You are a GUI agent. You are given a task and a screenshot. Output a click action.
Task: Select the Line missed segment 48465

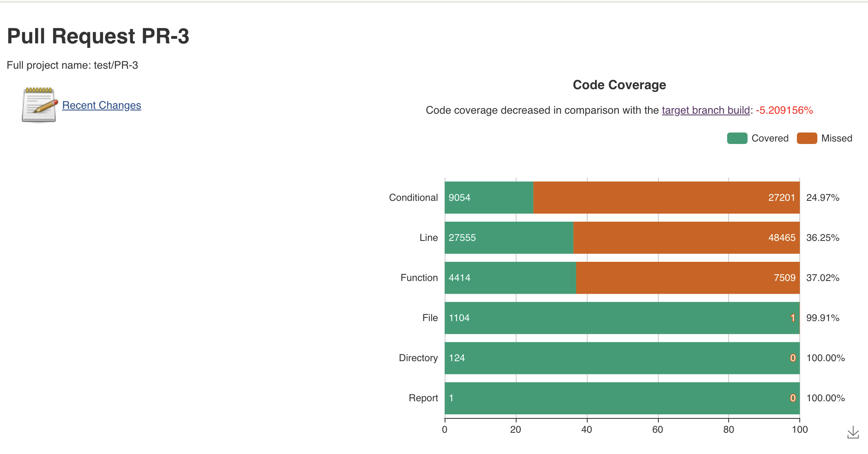[x=687, y=238]
